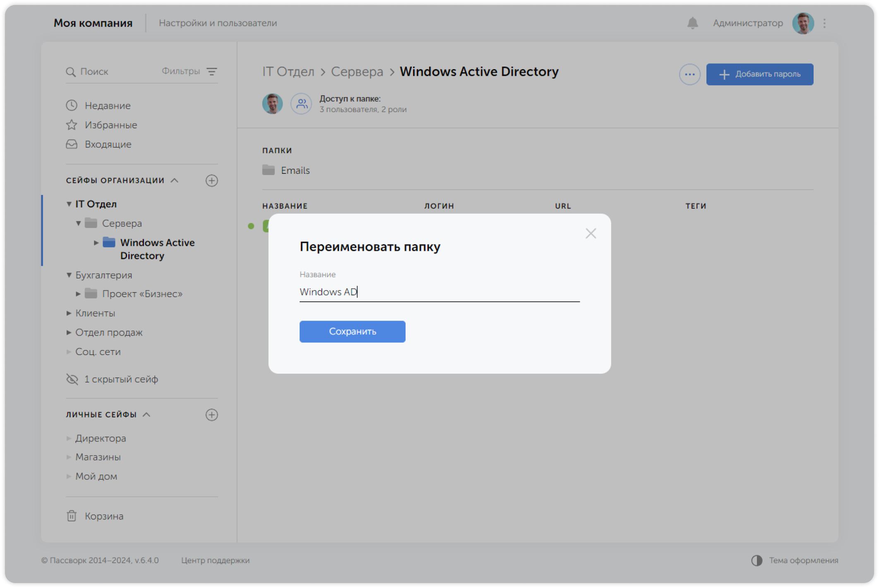879x588 pixels.
Task: Expand the Клиенты safe tree item
Action: [69, 313]
